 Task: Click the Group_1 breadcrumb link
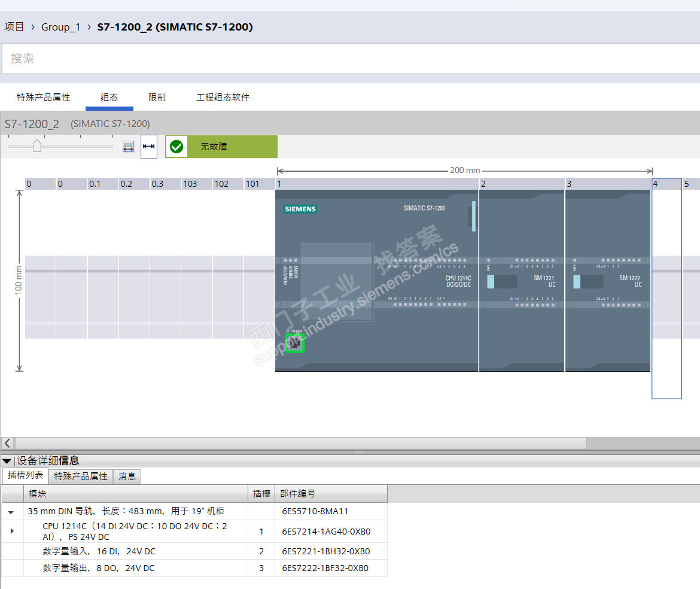click(60, 27)
